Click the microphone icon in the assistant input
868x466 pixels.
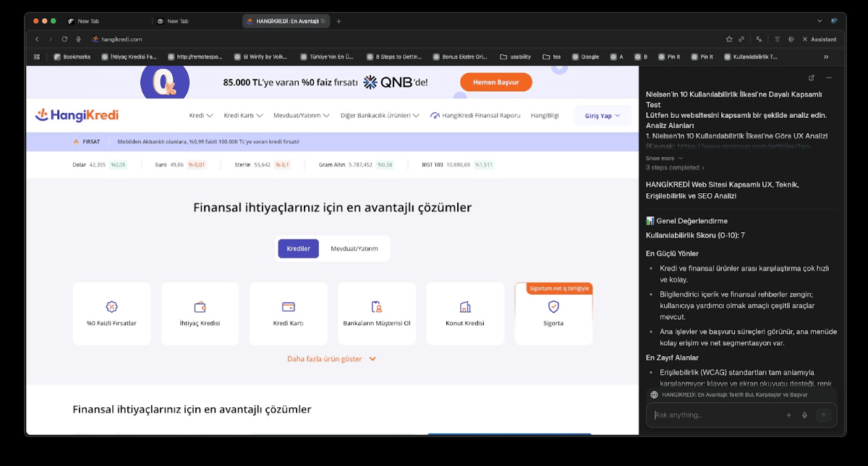click(x=804, y=415)
